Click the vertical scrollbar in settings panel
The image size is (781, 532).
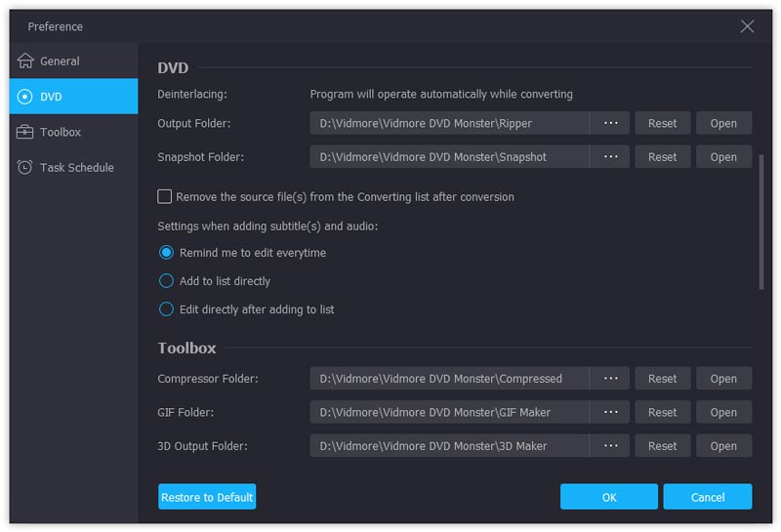click(x=760, y=221)
